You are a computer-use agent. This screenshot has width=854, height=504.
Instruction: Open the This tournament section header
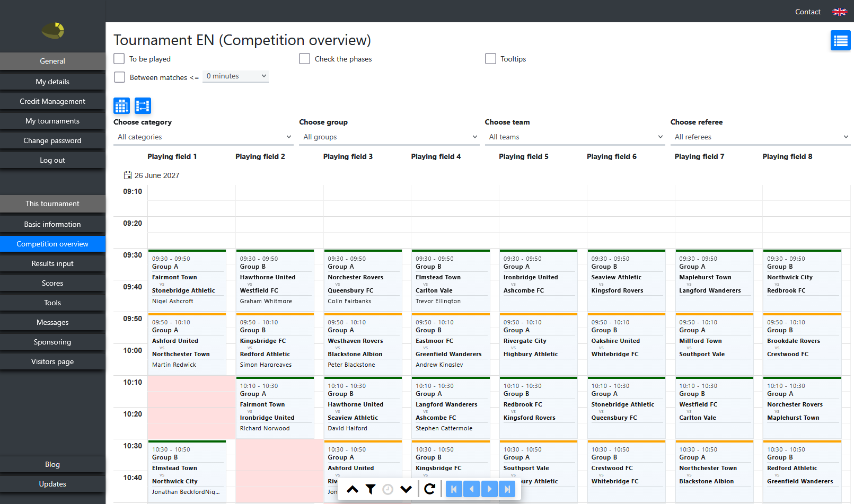pos(52,204)
